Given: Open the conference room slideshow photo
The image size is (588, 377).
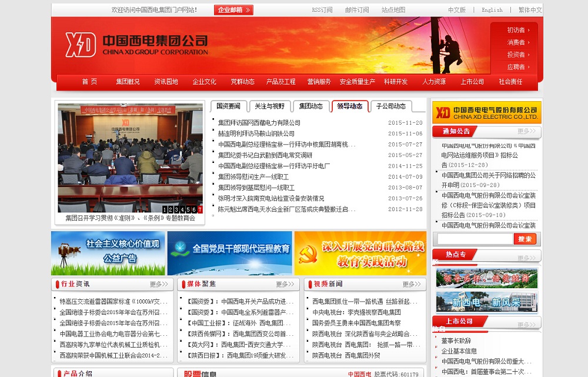Looking at the screenshot, I should click(x=130, y=158).
